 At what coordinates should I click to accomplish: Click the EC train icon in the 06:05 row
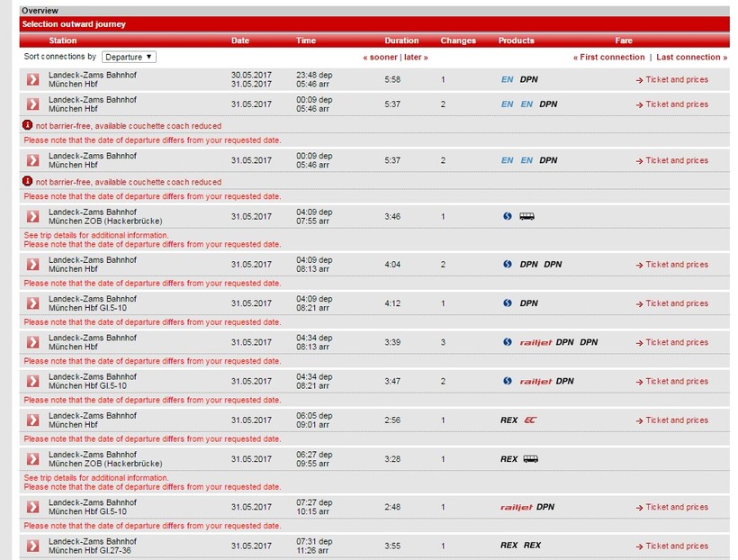(x=531, y=420)
